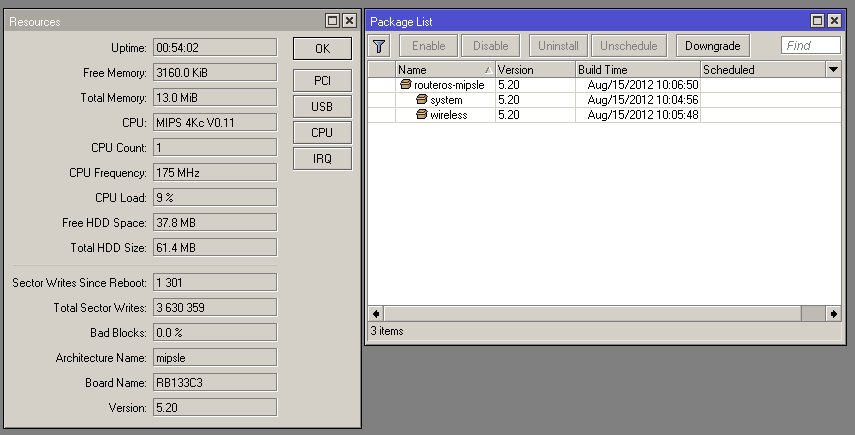
Task: Click the Uptime field 00:54:02
Action: tap(215, 47)
